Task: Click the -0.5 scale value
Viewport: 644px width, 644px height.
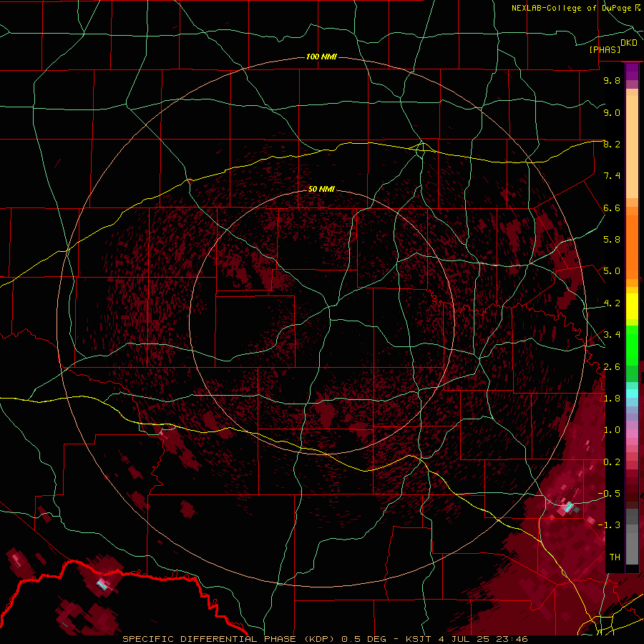Action: pyautogui.click(x=609, y=494)
